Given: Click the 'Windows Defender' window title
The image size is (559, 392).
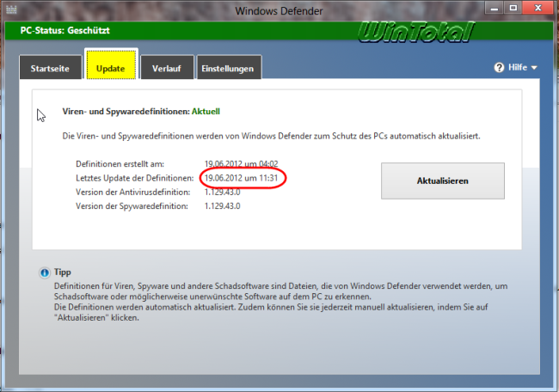Looking at the screenshot, I should point(279,11).
